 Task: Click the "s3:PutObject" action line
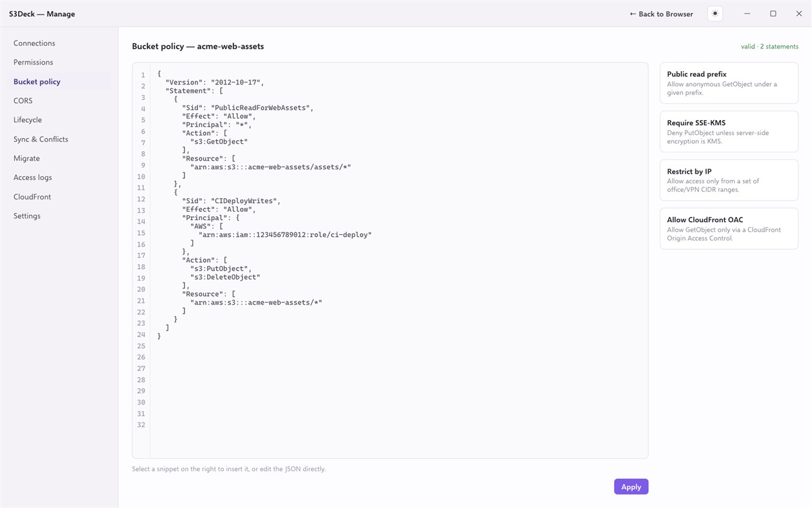[221, 269]
